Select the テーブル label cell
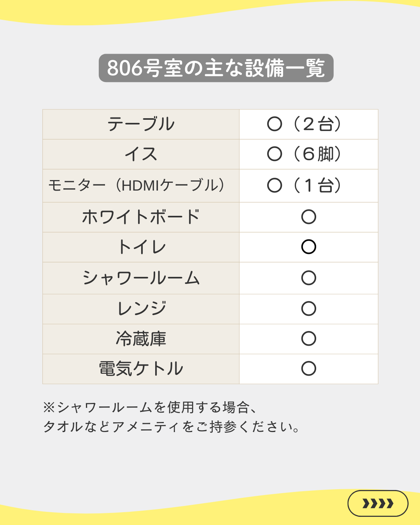 pyautogui.click(x=141, y=124)
